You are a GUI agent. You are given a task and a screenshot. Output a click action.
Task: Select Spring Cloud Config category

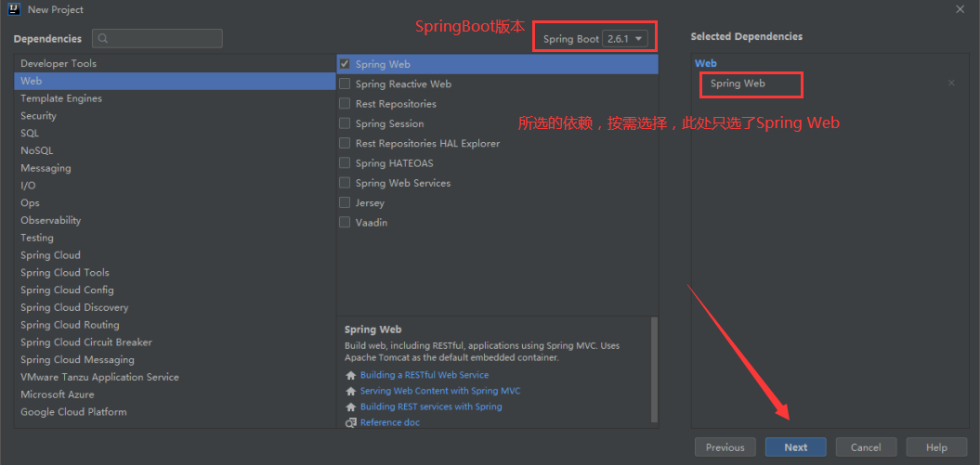(175, 291)
